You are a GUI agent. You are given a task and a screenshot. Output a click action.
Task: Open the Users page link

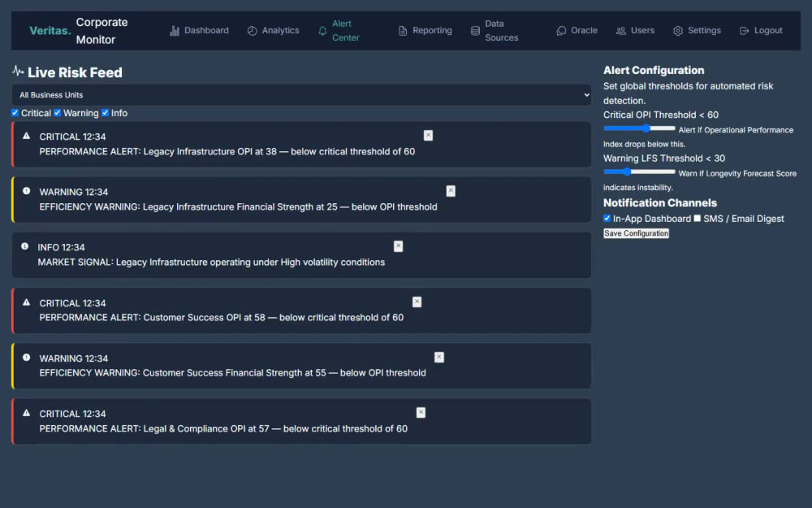[636, 31]
